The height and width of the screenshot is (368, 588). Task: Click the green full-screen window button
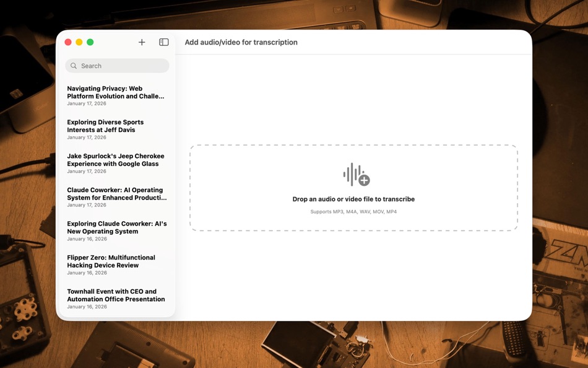click(90, 42)
